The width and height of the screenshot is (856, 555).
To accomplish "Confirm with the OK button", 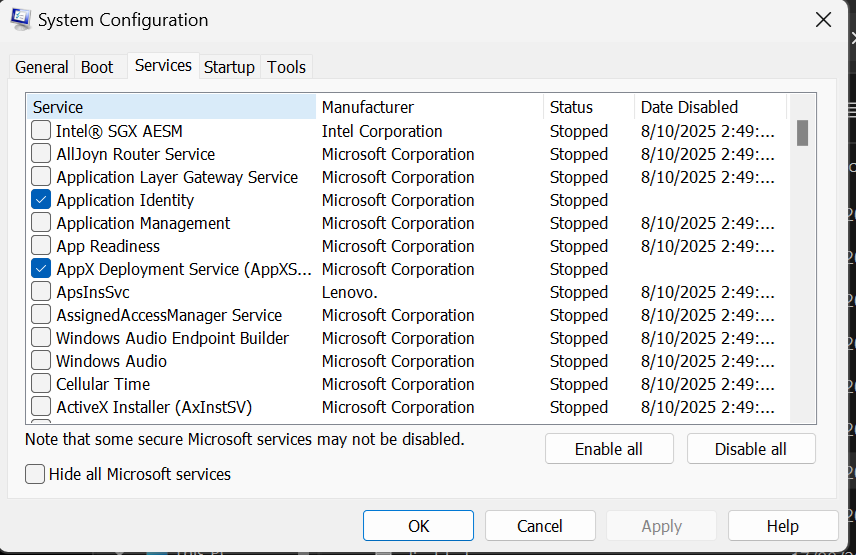I will [x=418, y=526].
